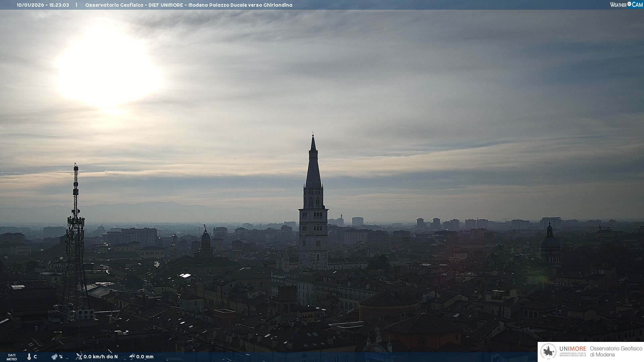Click the UNIMORE university name text
This screenshot has height=362, width=644.
[x=573, y=349]
